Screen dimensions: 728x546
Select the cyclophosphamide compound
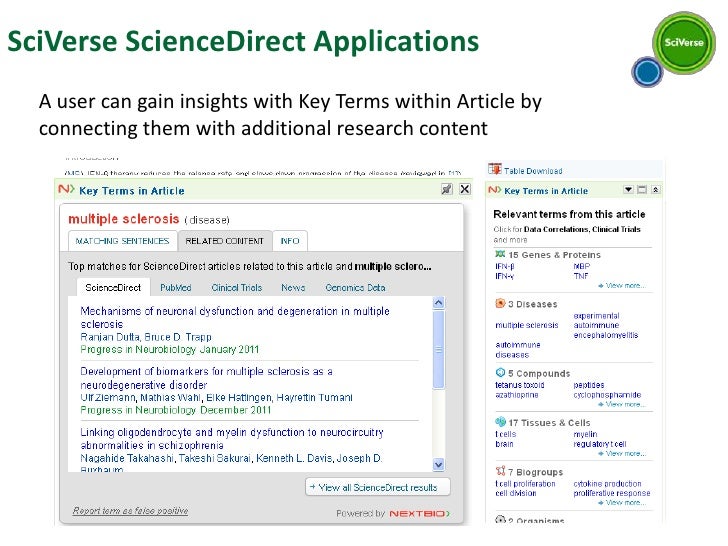click(607, 395)
